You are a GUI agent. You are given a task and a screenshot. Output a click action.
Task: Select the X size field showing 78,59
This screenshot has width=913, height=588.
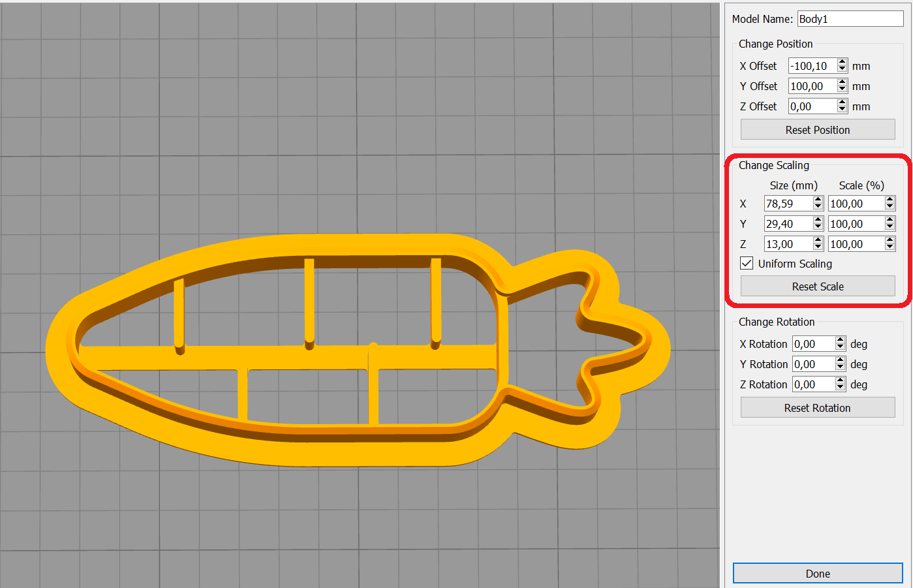point(788,204)
